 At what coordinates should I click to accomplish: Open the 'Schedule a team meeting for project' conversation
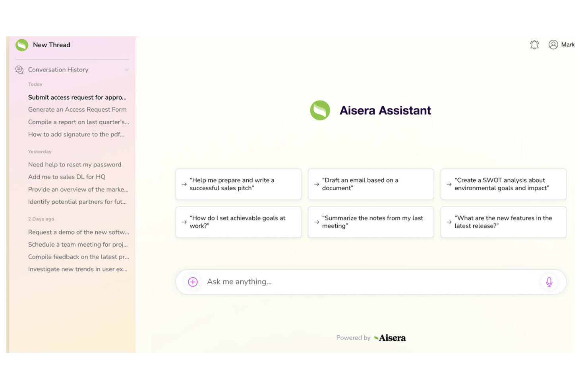click(x=78, y=244)
